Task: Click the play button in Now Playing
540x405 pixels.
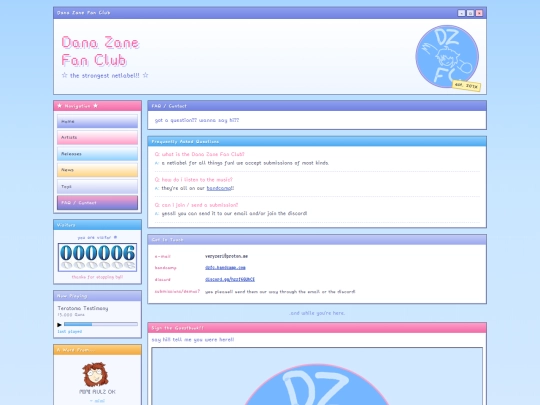Action: 59,324
